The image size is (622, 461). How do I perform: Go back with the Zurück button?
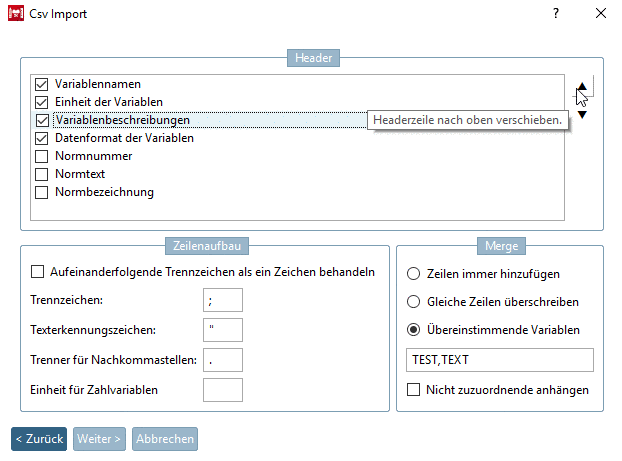point(39,439)
